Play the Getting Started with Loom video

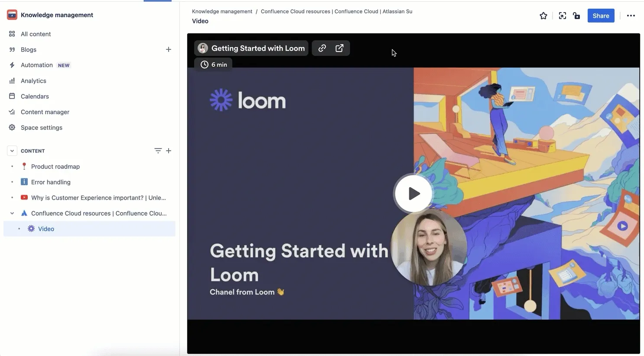[x=413, y=193]
